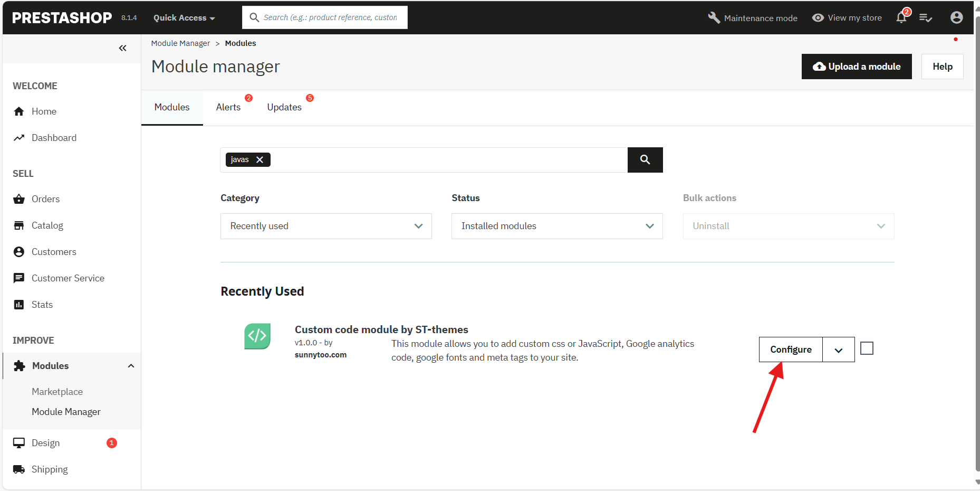Image resolution: width=980 pixels, height=491 pixels.
Task: Click the Configure button
Action: [791, 350]
